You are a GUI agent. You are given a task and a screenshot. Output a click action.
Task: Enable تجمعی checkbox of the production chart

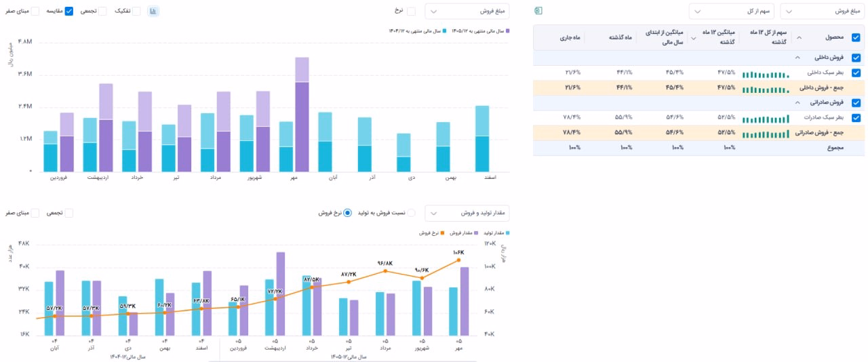[x=68, y=213]
